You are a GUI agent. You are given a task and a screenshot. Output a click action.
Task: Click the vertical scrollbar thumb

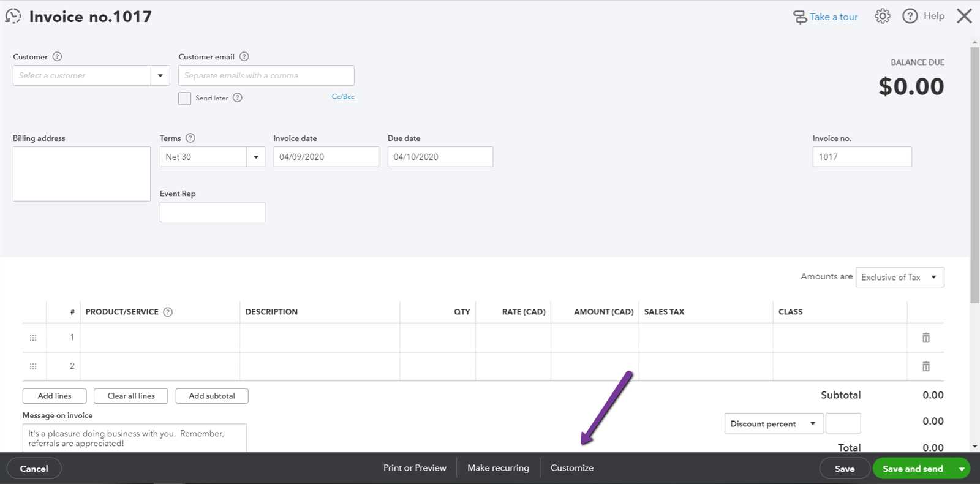point(974,175)
